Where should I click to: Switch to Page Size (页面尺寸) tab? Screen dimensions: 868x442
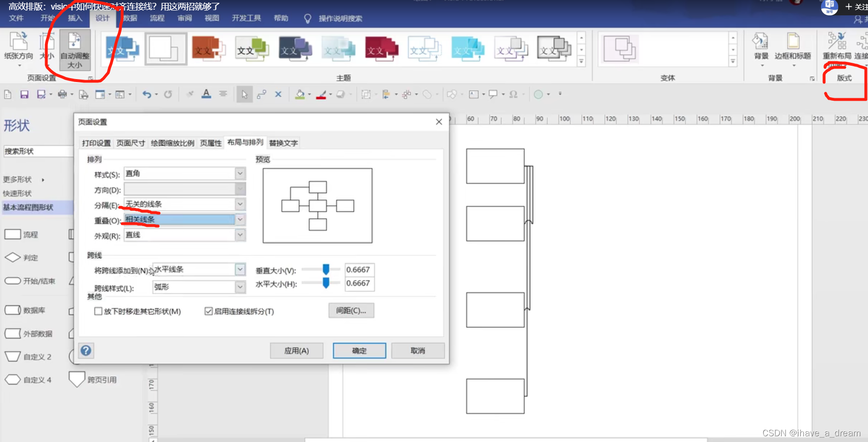tap(131, 143)
